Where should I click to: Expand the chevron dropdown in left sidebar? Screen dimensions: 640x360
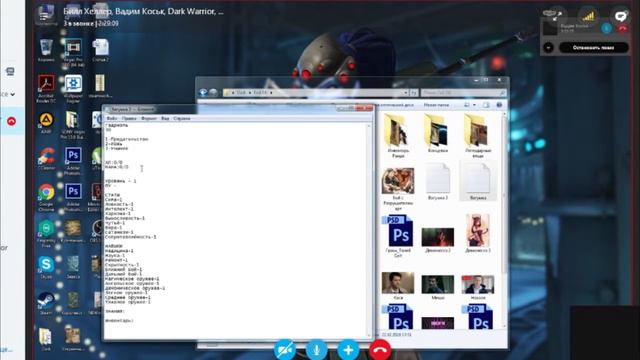coord(13,94)
